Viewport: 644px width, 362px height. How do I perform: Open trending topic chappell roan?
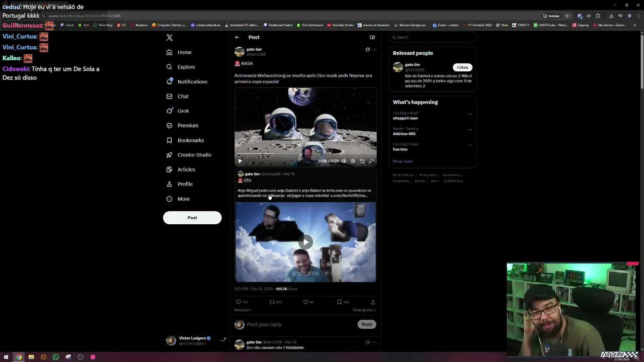[405, 118]
